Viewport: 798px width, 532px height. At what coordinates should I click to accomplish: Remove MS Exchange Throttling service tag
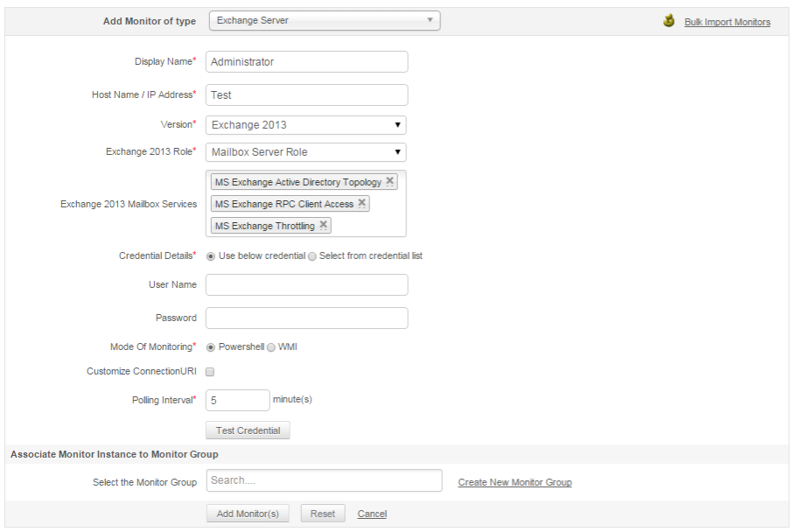coord(324,225)
